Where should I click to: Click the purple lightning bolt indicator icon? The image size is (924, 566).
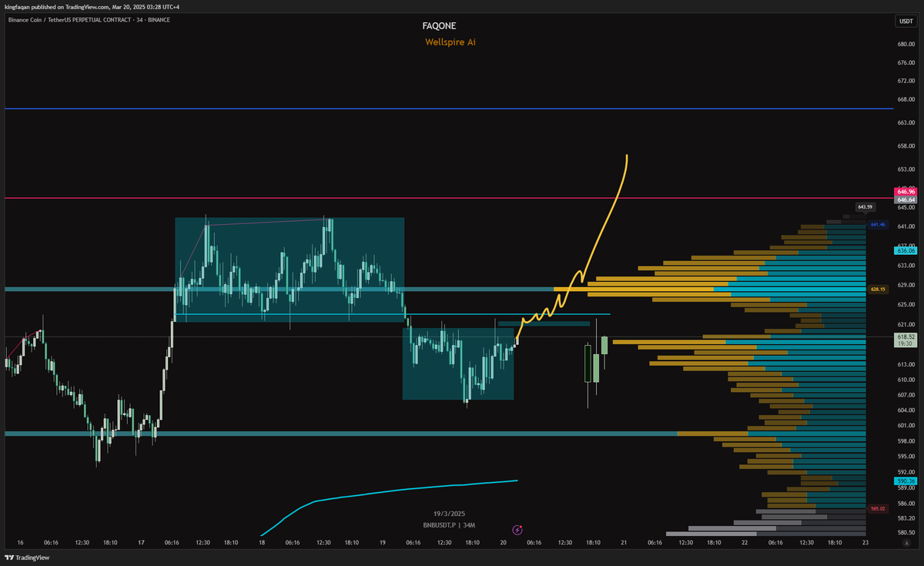(517, 530)
